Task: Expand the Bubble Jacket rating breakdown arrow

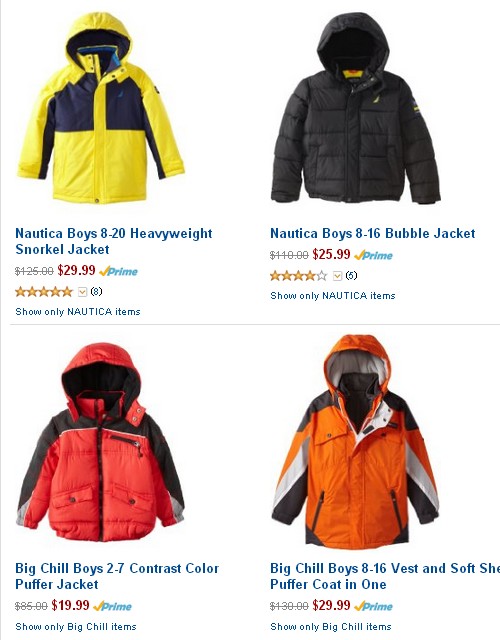Action: click(337, 276)
